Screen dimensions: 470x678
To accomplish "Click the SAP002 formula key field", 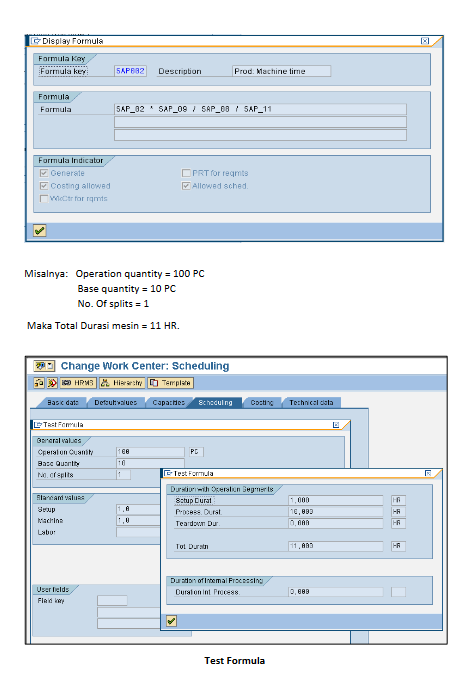I will (130, 71).
